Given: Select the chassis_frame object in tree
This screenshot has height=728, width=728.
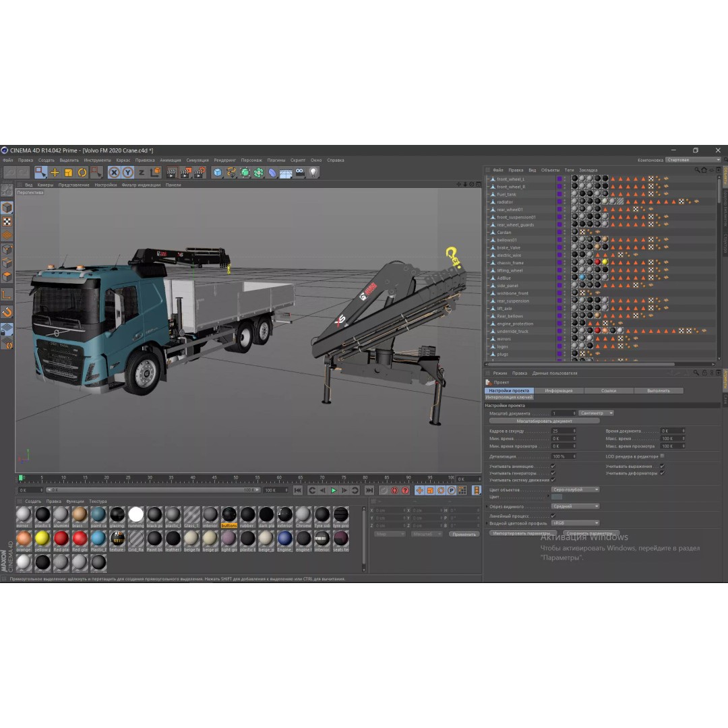Looking at the screenshot, I should 510,263.
